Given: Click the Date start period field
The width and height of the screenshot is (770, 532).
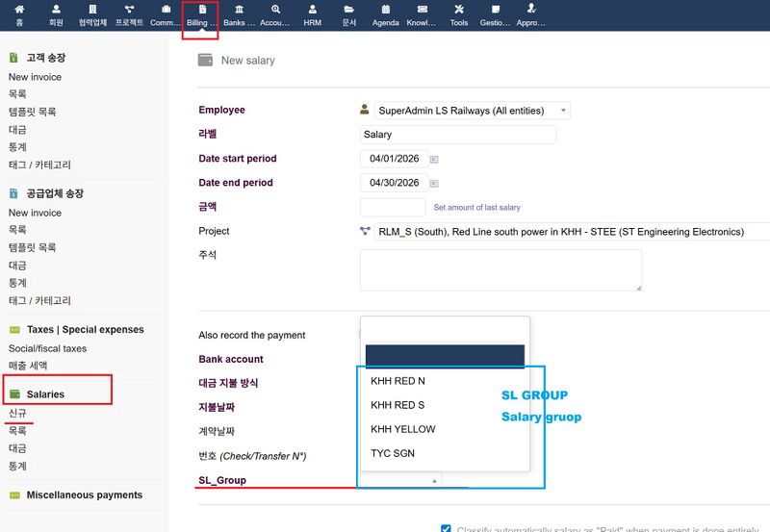Looking at the screenshot, I should 394,159.
